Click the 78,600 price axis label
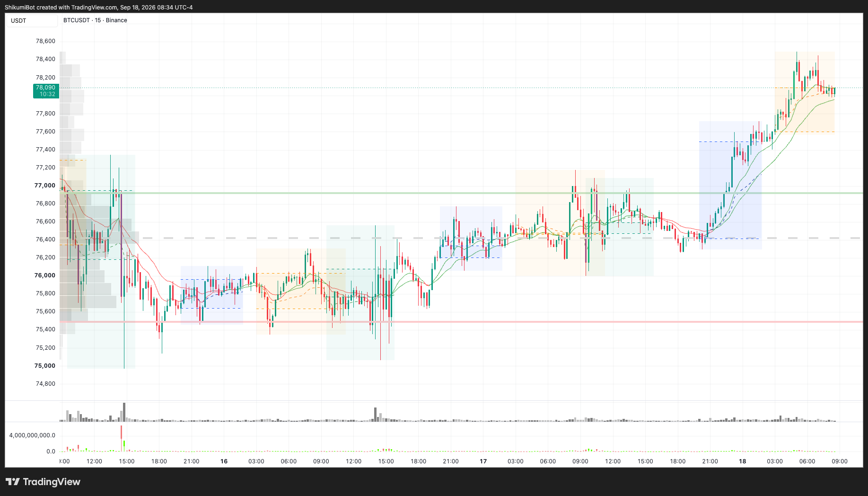 tap(45, 41)
